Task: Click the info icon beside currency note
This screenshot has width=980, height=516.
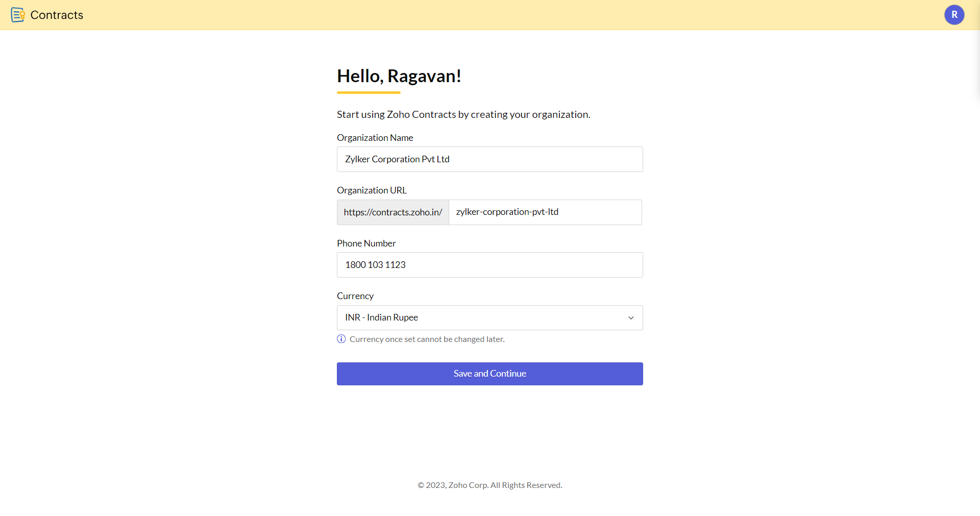Action: (341, 339)
